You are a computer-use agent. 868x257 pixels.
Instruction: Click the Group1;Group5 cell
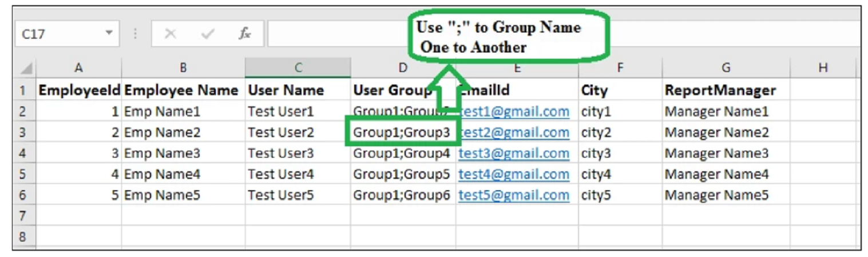tap(403, 174)
